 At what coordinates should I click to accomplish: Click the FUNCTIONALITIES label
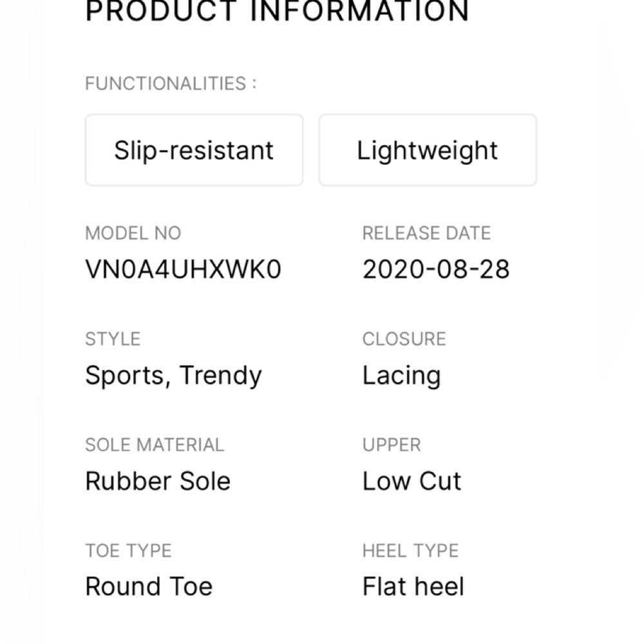pyautogui.click(x=171, y=83)
